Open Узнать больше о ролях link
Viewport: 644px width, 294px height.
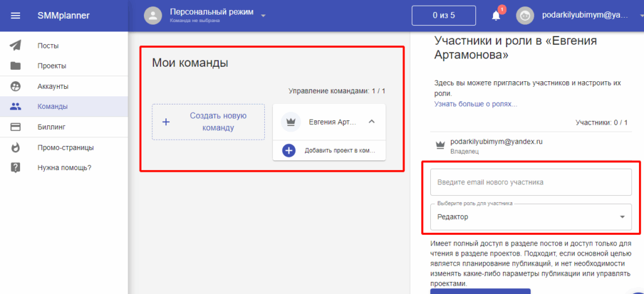point(475,104)
